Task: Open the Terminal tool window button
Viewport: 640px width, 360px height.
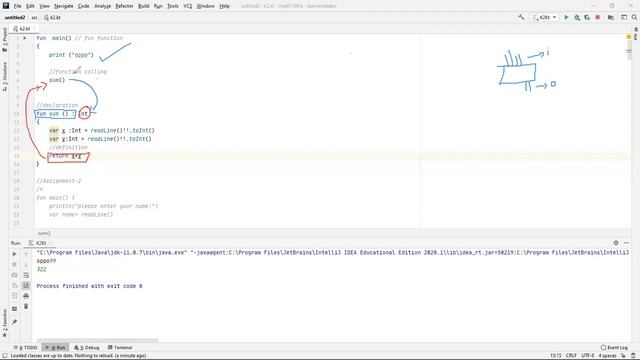Action: (120, 347)
